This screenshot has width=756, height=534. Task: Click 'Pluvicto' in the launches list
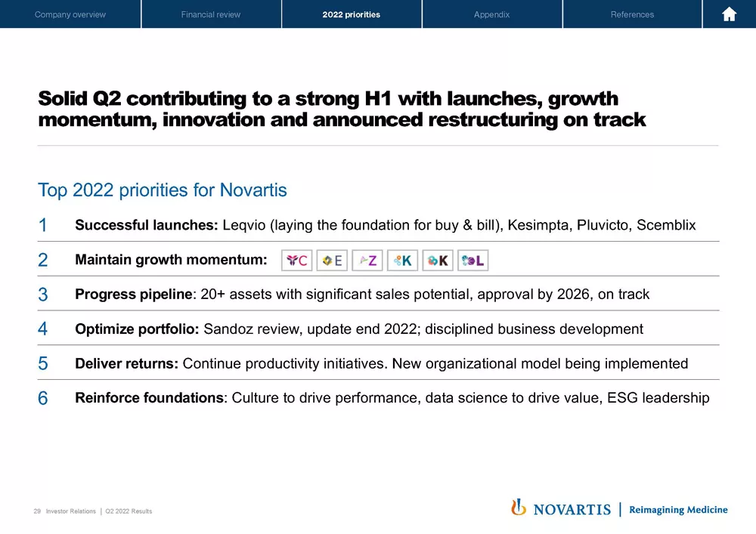(603, 225)
